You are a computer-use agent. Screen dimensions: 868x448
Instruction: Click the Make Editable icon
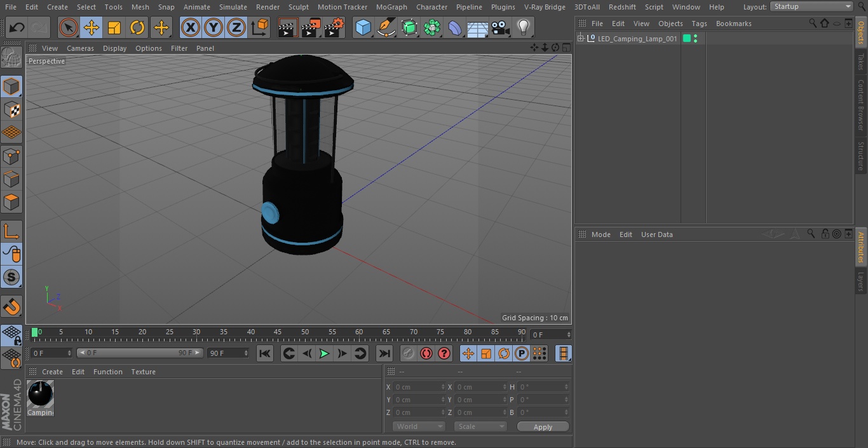pos(11,58)
